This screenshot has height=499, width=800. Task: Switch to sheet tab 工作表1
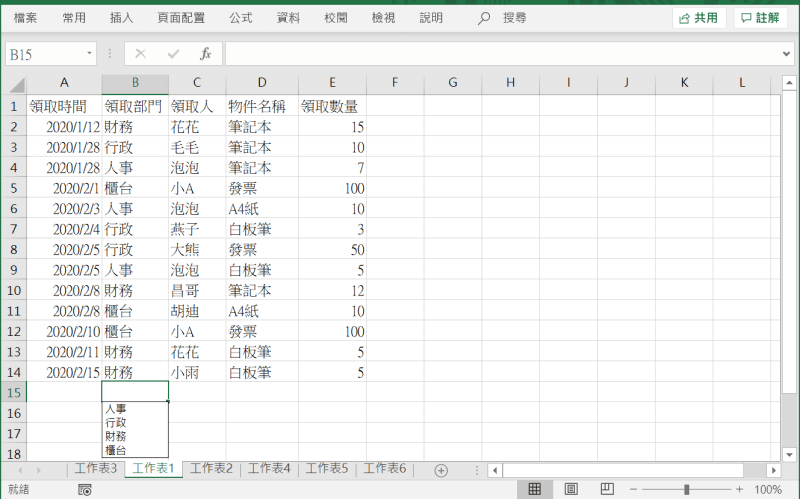click(x=154, y=468)
